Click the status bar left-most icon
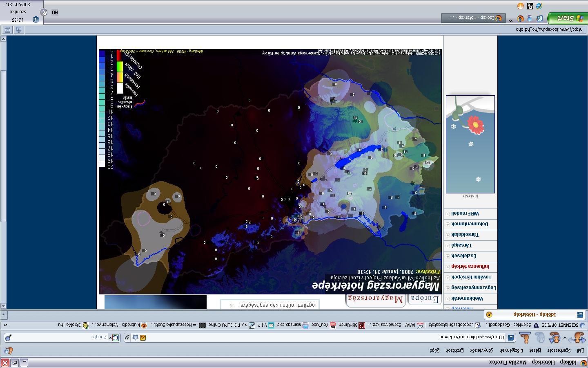 point(7,30)
